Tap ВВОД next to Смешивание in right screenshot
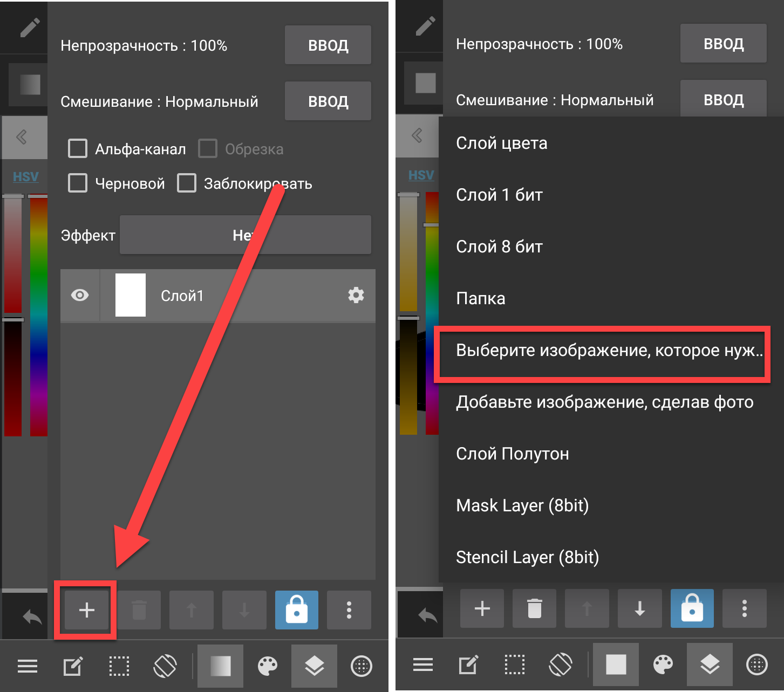This screenshot has width=784, height=692. [724, 99]
